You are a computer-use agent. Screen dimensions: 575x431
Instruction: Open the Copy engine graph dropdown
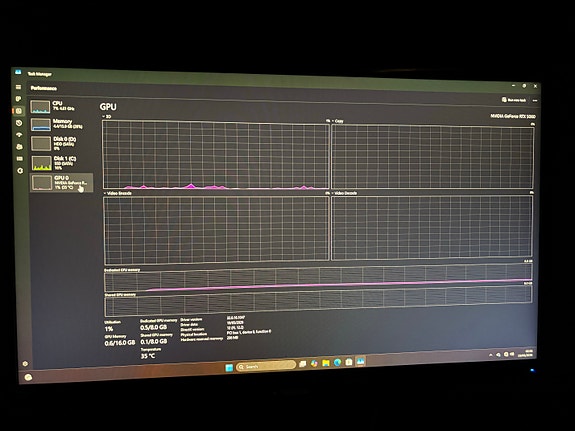coord(337,121)
